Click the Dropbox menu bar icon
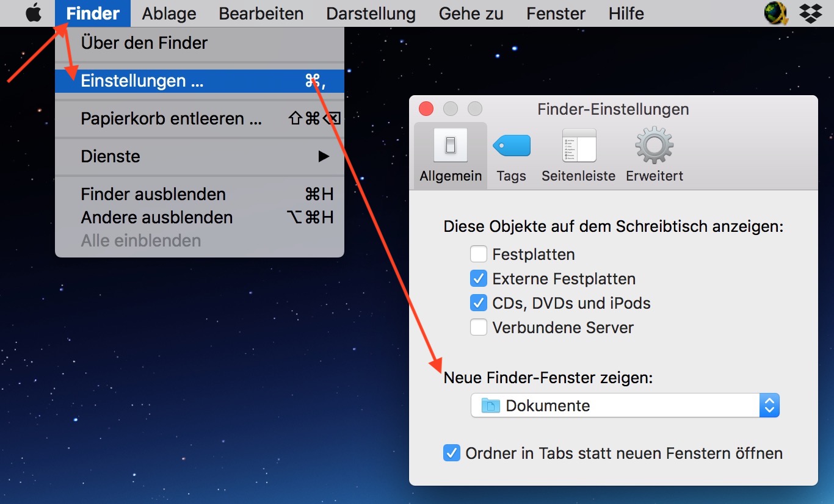Screen dimensions: 834x504 pyautogui.click(x=810, y=13)
